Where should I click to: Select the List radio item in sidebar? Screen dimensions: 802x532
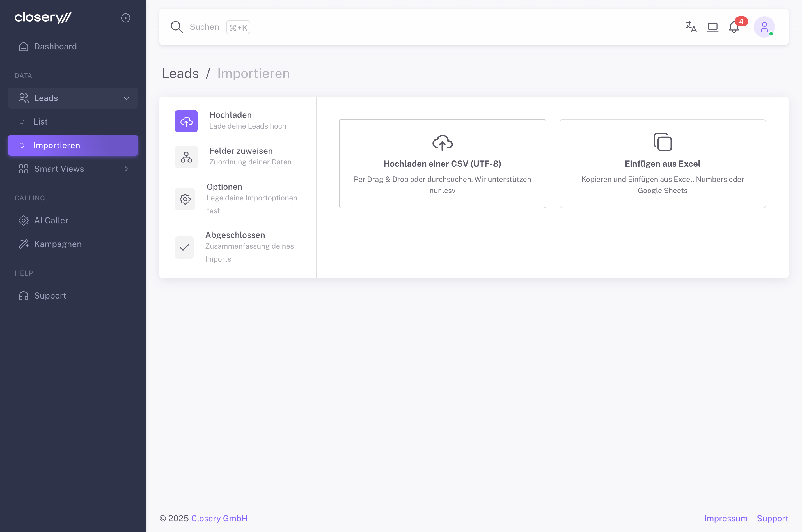tap(40, 122)
